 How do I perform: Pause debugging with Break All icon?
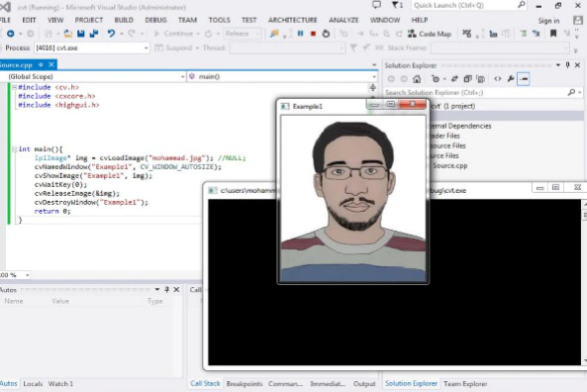[300, 34]
